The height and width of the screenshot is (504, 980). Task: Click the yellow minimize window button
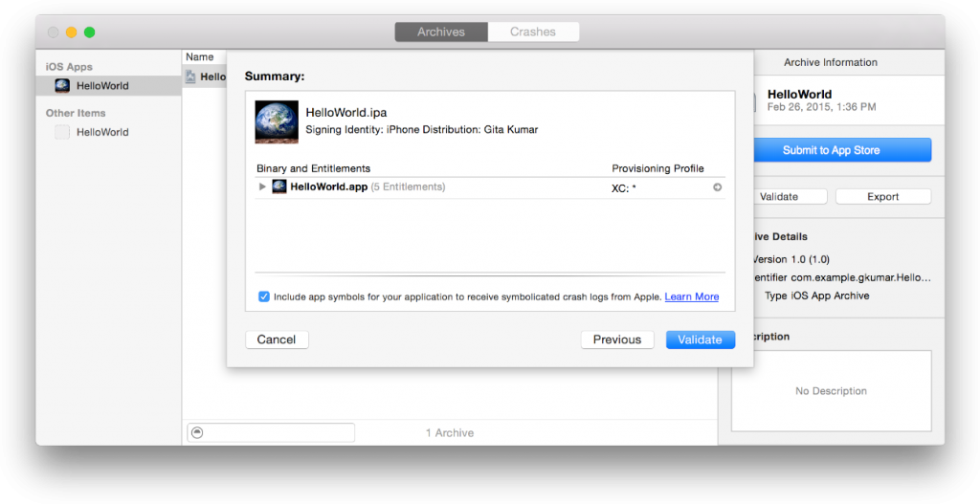point(71,33)
